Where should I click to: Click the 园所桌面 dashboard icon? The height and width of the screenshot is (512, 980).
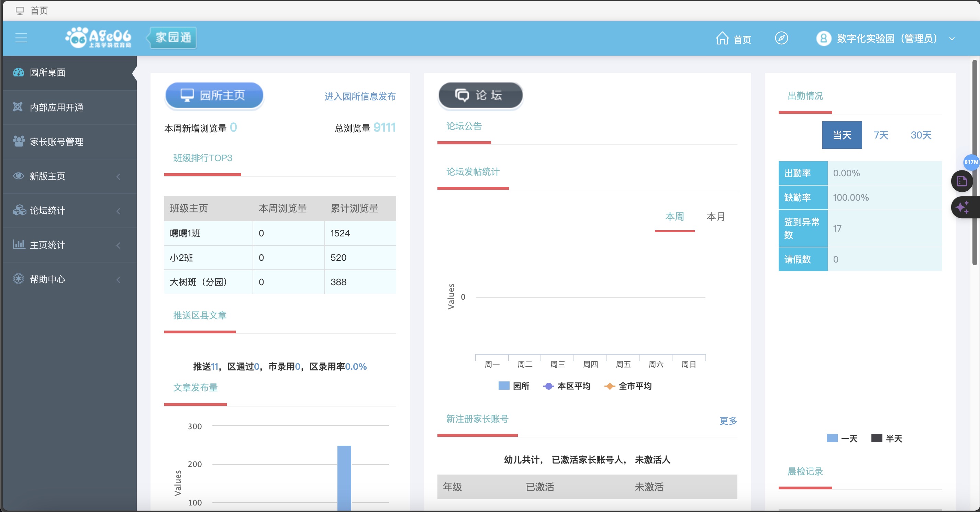coord(18,72)
